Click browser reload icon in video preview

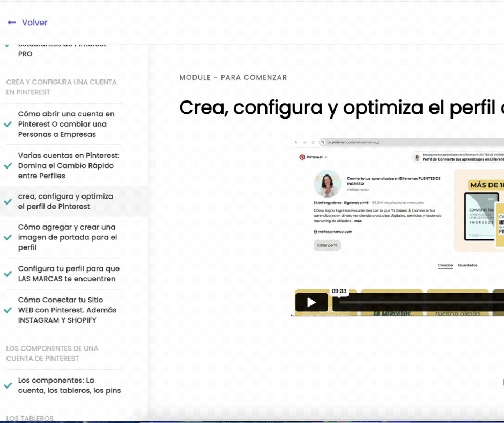313,142
